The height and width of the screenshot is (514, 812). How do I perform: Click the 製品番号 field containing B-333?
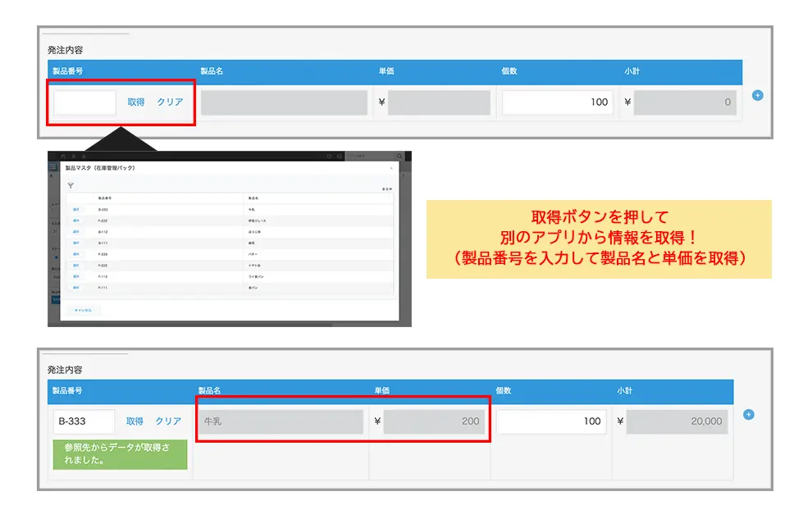click(x=84, y=421)
